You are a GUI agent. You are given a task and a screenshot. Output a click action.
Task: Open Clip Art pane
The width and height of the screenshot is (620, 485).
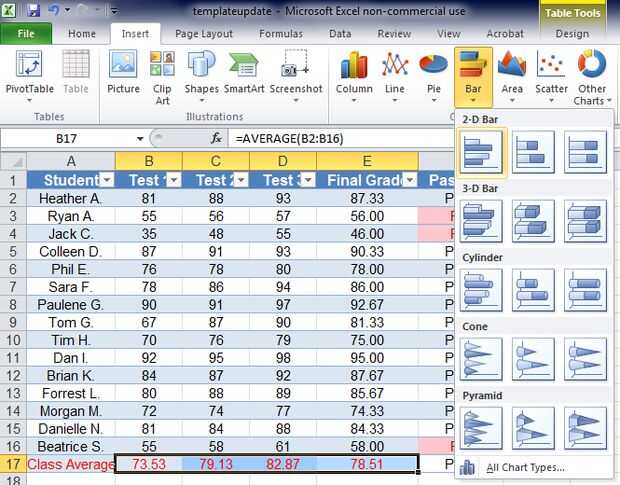(x=162, y=77)
